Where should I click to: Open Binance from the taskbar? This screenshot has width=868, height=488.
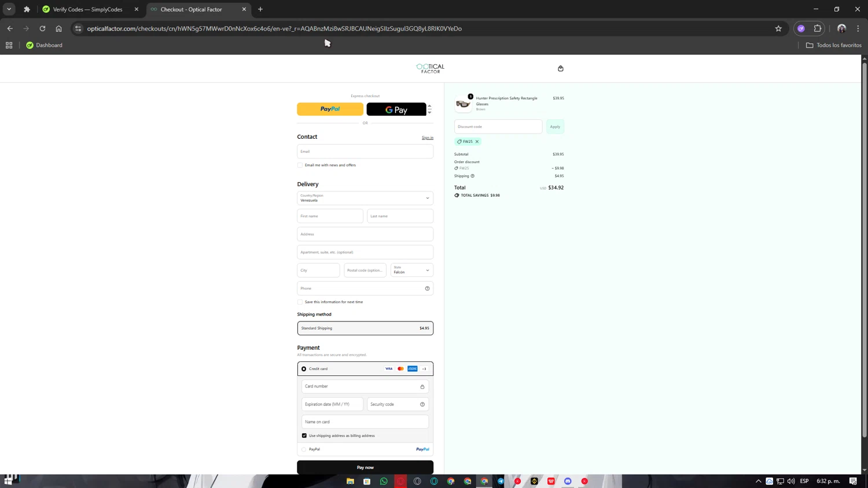point(534,481)
